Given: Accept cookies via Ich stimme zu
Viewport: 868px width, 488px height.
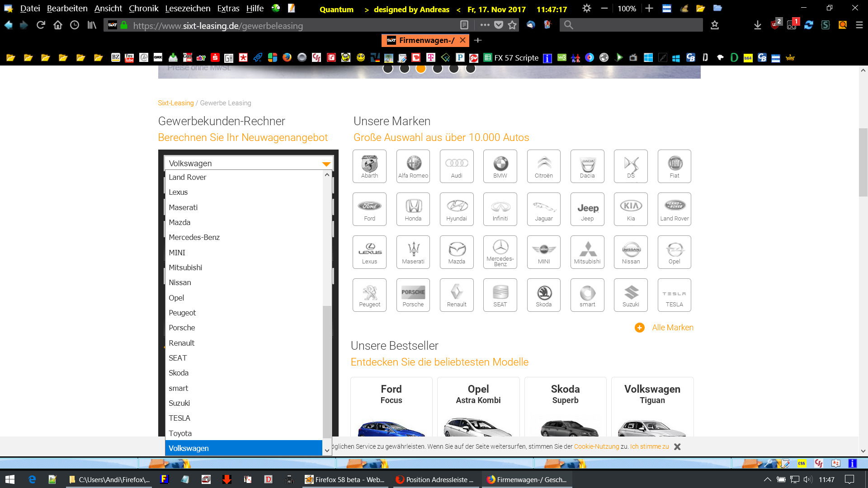Looking at the screenshot, I should 649,446.
